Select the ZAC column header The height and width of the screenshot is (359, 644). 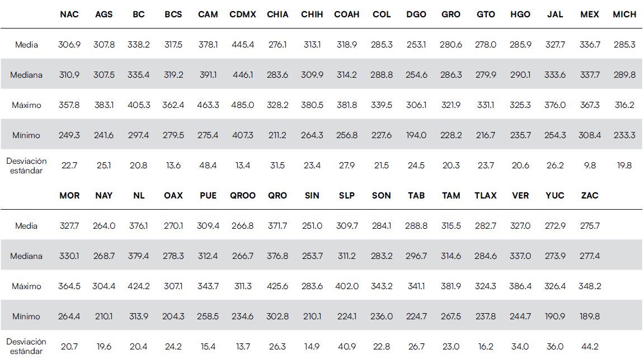(x=590, y=196)
